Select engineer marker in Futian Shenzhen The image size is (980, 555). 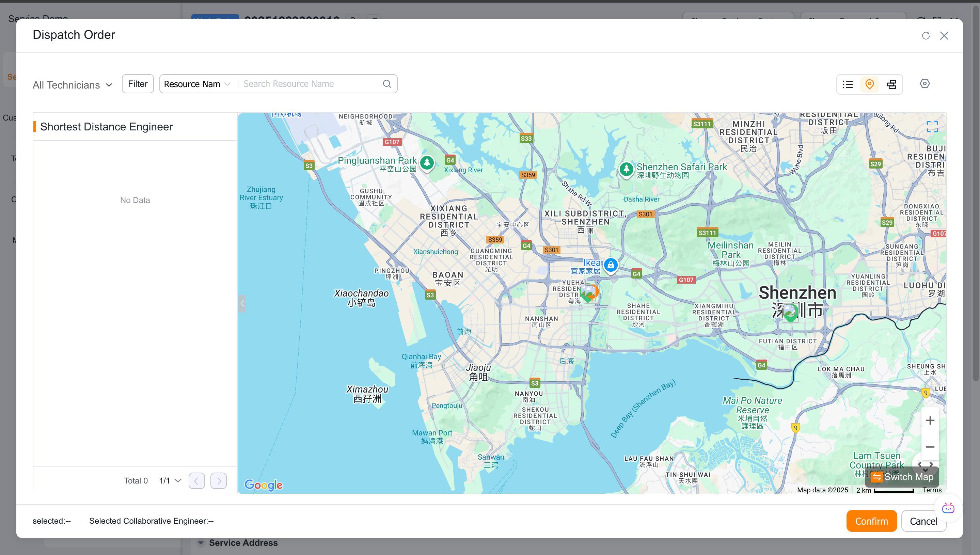(790, 313)
